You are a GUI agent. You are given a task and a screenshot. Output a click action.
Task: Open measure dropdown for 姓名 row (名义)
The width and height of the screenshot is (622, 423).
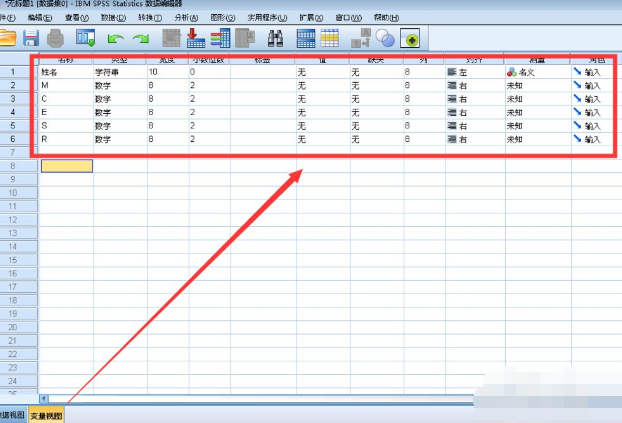click(536, 73)
